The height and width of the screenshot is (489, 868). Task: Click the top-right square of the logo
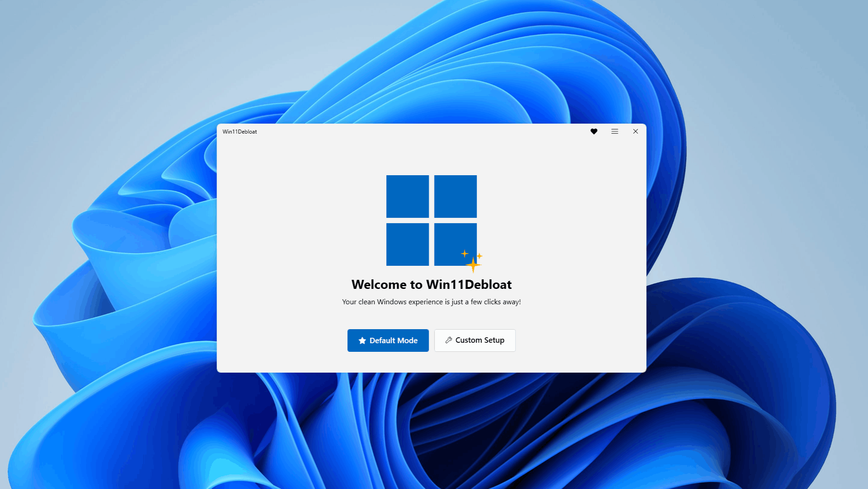[x=455, y=196]
